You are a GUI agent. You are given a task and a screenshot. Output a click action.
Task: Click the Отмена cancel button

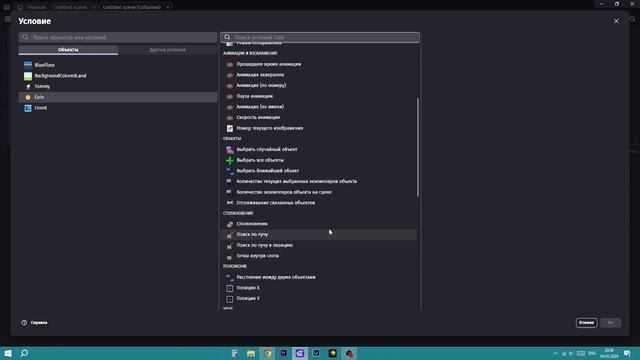point(587,323)
